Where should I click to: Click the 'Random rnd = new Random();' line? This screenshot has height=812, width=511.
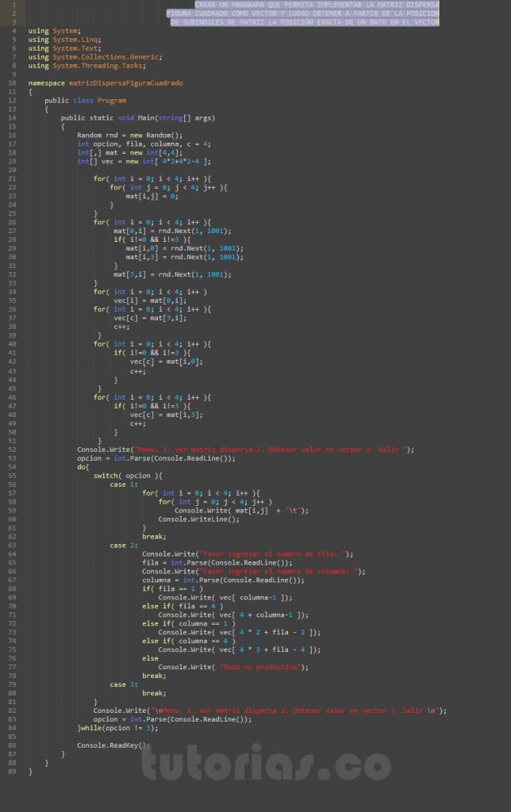coord(130,135)
